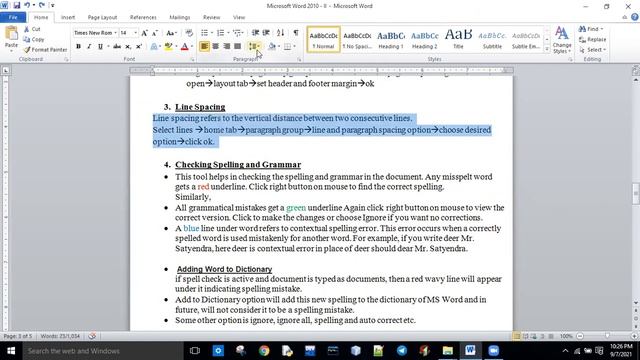Screen dimensions: 640x360
Task: Click the Redo arrow in quick access toolbar
Action: (41, 5)
